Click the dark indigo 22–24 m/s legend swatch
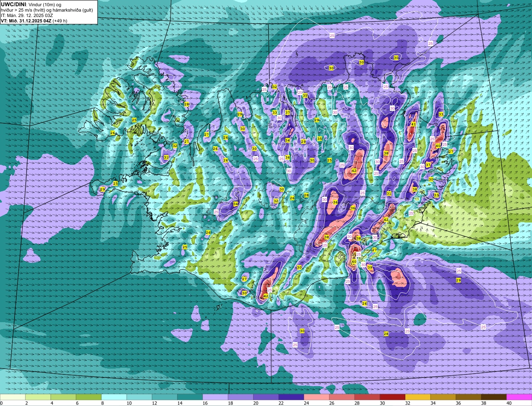This screenshot has height=406, width=532. coord(291,397)
